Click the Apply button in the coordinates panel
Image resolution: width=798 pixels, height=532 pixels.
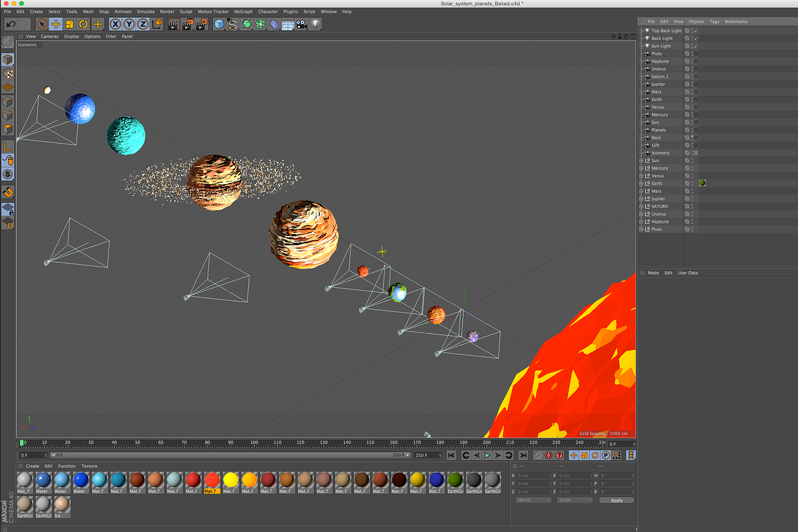[616, 499]
